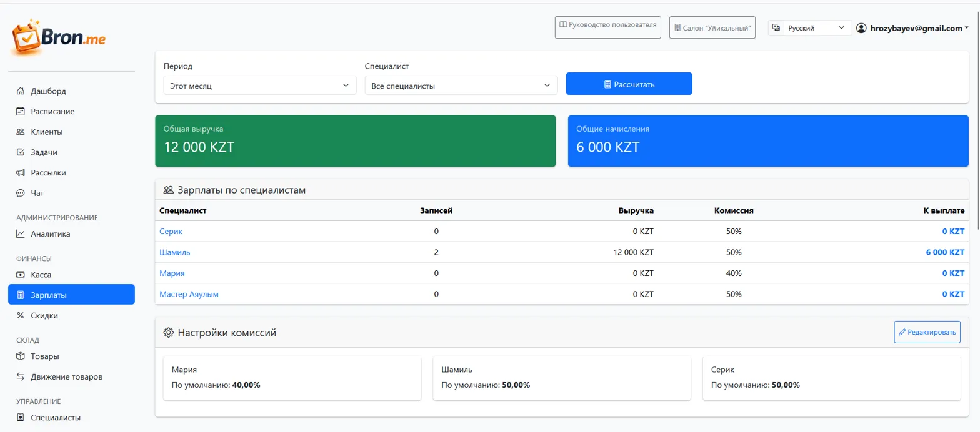The width and height of the screenshot is (980, 432).
Task: Click the percent icon next to Скидки
Action: click(21, 316)
